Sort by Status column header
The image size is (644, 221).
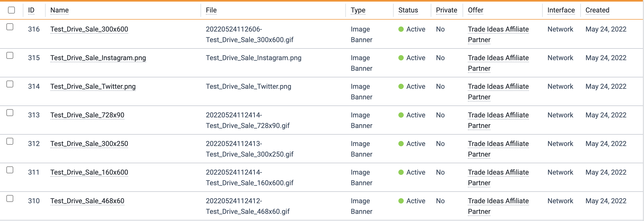(x=408, y=10)
